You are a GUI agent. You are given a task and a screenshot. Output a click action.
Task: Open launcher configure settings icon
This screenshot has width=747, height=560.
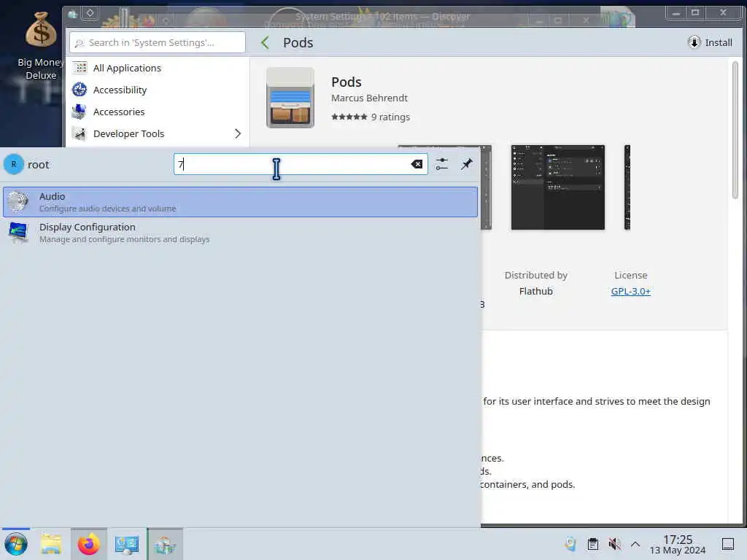point(441,164)
